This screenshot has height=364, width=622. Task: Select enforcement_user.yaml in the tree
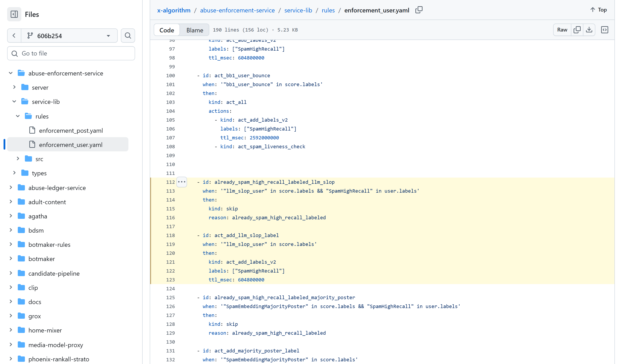pos(68,145)
